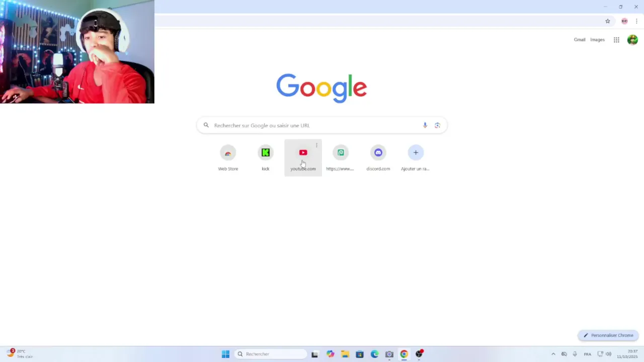This screenshot has height=362, width=644.
Task: Launch Microsoft Edge from the taskbar
Action: coord(374,354)
